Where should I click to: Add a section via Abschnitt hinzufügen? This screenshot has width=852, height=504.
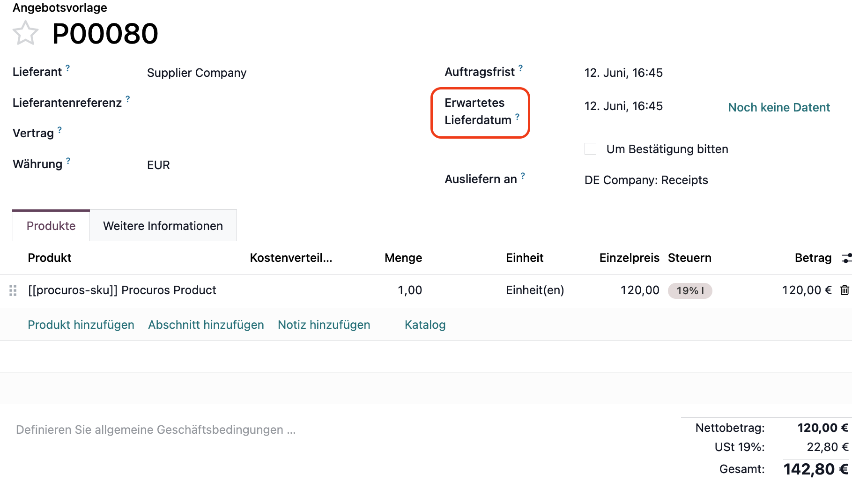click(206, 325)
